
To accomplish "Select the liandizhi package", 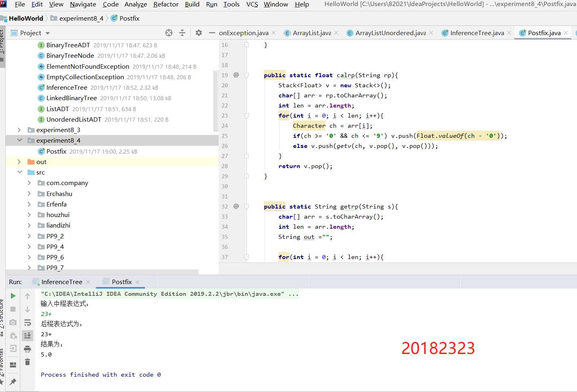I will click(58, 225).
